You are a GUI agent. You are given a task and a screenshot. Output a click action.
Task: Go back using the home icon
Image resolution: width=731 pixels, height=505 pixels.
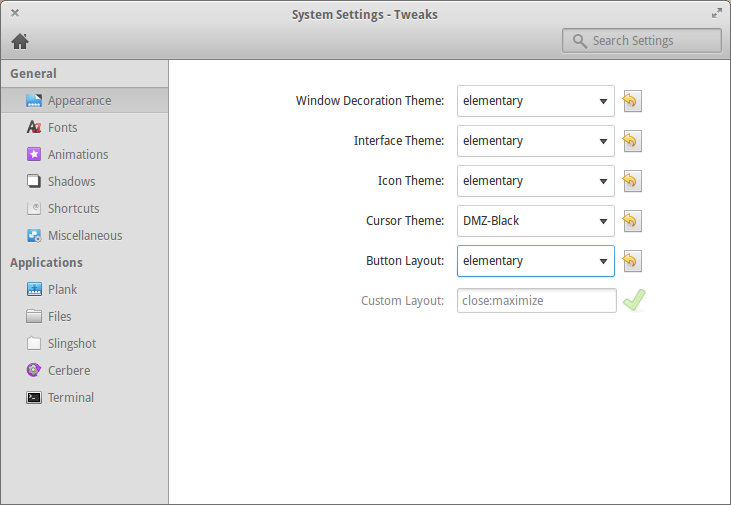point(20,41)
